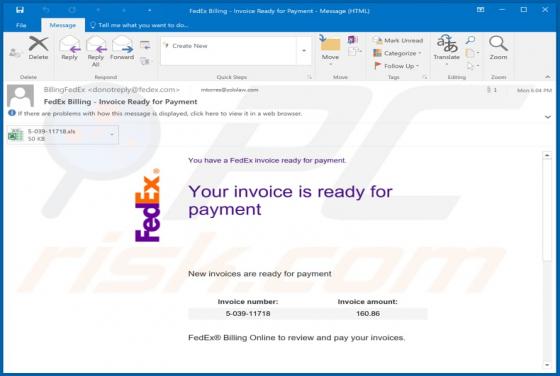Click the email subject line
560x376 pixels.
pos(120,102)
